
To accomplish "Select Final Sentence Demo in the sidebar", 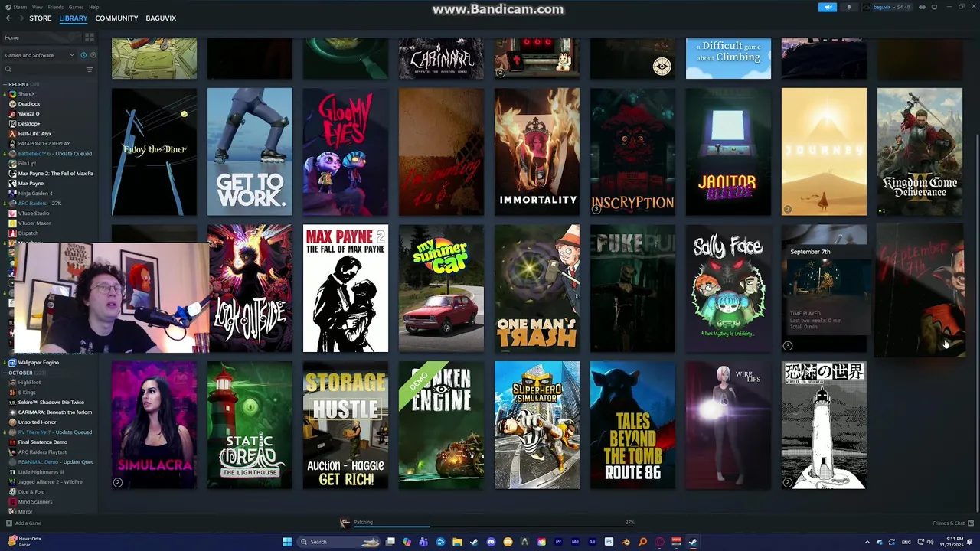I will pyautogui.click(x=42, y=442).
